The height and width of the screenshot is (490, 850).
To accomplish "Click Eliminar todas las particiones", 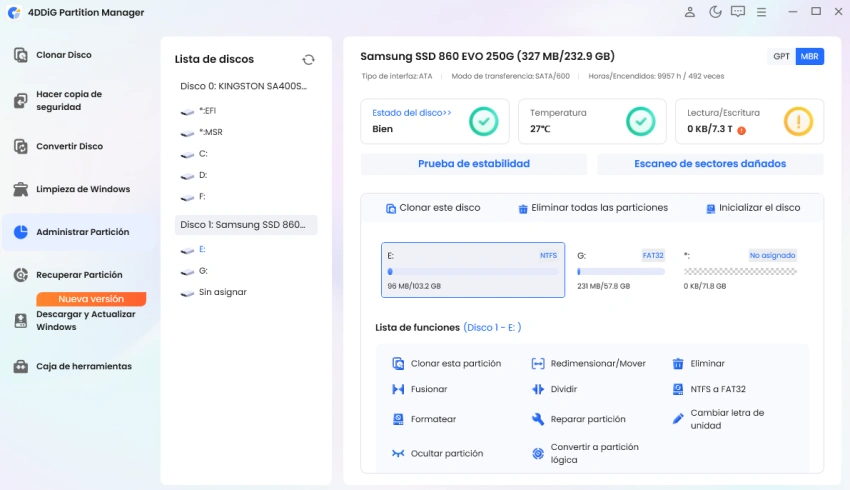I will tap(593, 208).
